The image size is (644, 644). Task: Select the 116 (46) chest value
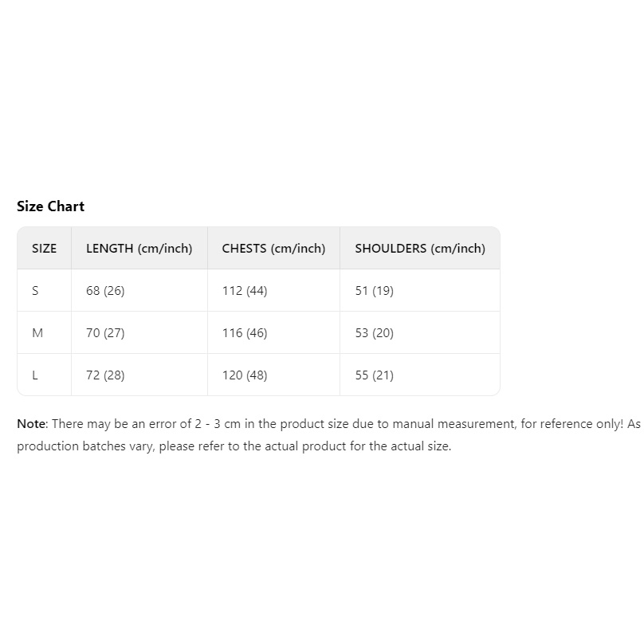pos(245,333)
